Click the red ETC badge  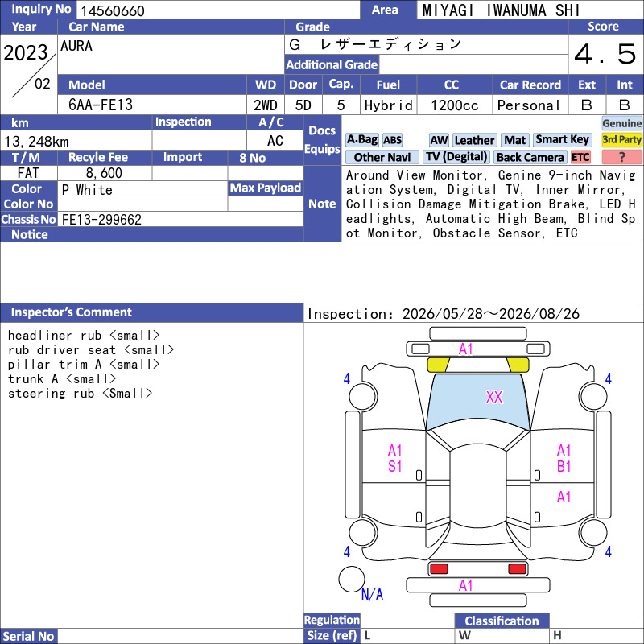click(580, 157)
